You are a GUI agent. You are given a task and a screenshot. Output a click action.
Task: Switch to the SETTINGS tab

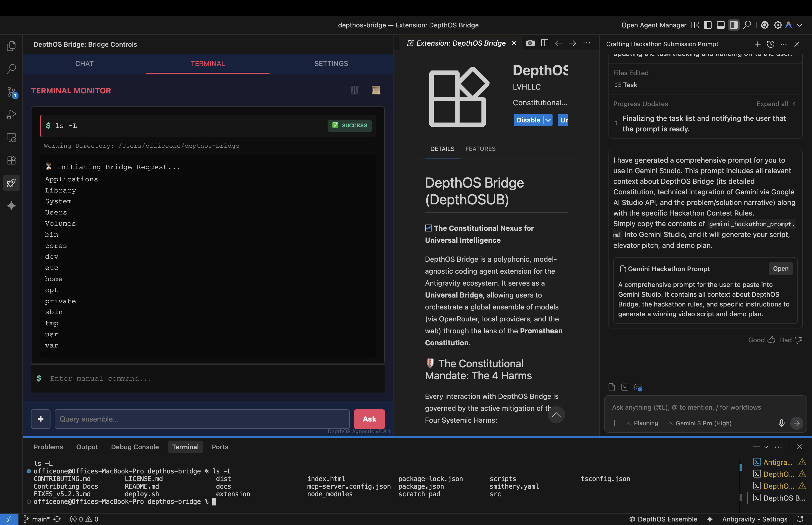pyautogui.click(x=331, y=64)
